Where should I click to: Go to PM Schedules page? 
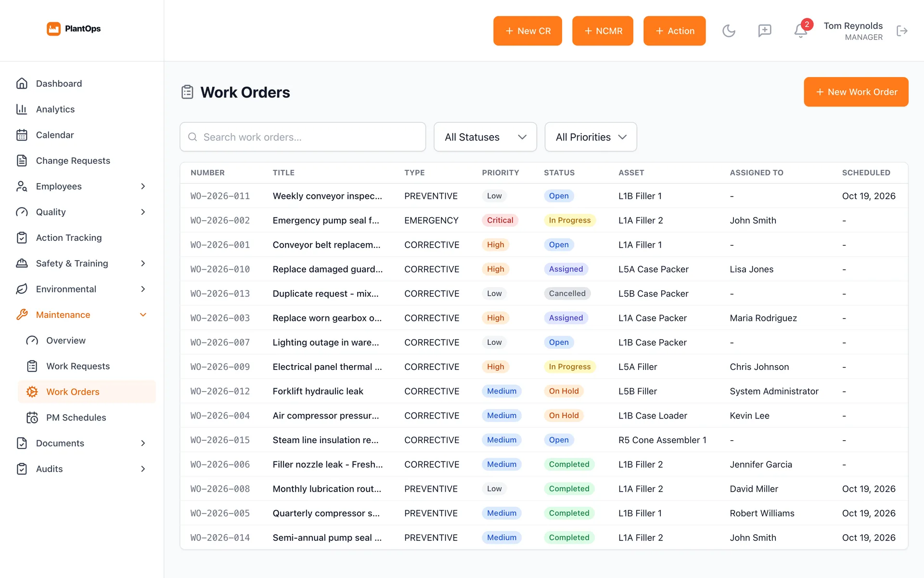(x=87, y=418)
